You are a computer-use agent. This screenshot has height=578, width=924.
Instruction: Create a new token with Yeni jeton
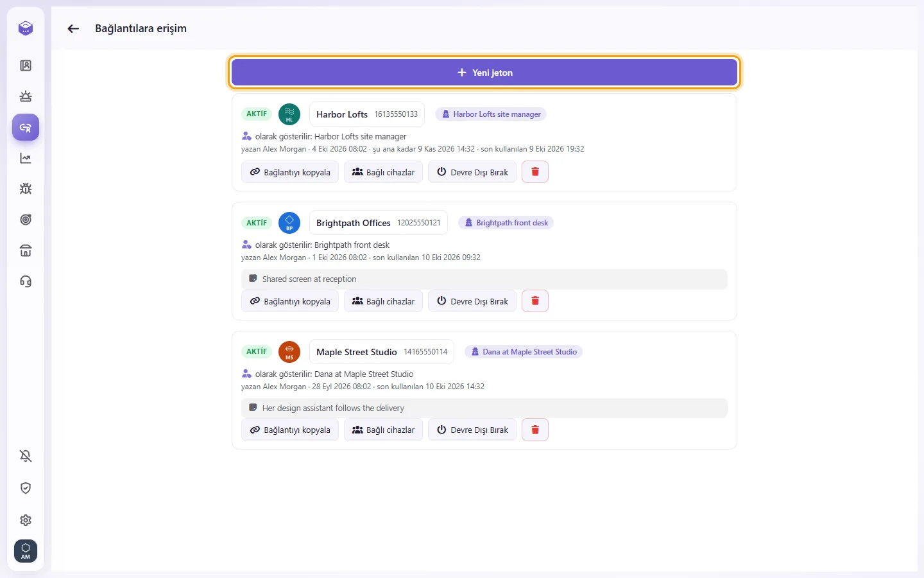(484, 73)
